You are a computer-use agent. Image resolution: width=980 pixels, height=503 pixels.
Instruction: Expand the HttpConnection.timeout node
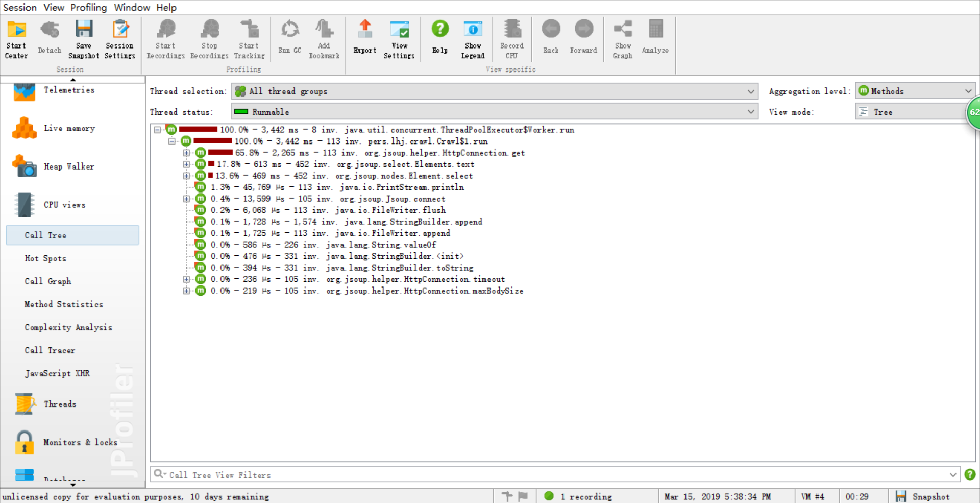pyautogui.click(x=186, y=279)
